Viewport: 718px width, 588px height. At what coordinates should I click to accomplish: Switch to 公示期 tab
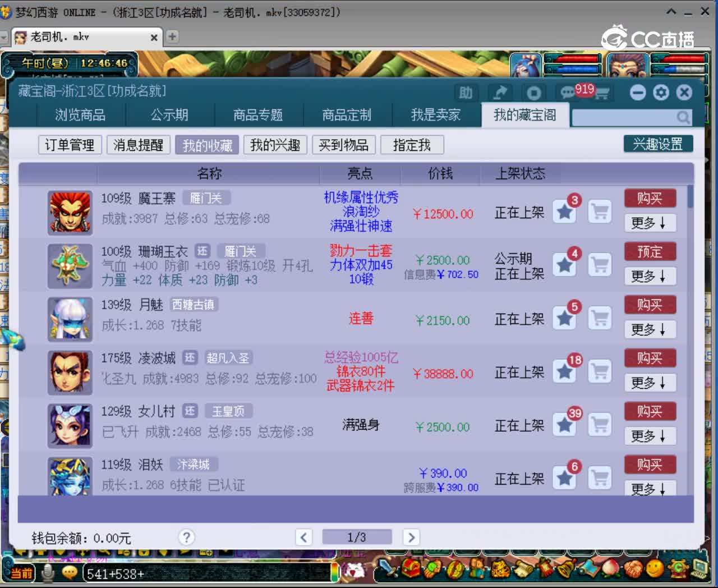169,115
